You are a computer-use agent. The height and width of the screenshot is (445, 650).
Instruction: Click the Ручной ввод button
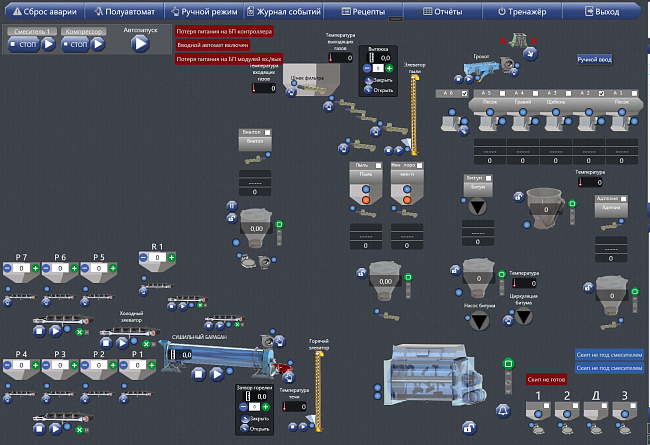click(594, 60)
